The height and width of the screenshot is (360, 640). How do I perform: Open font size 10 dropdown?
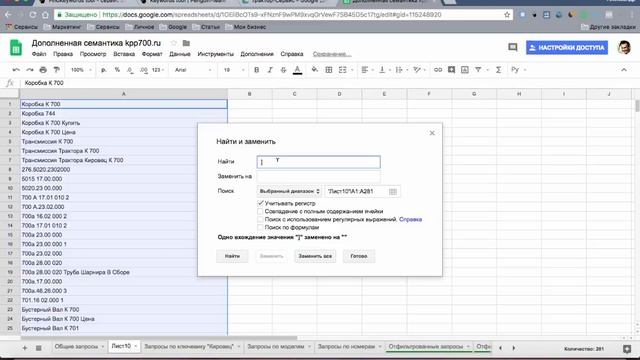click(234, 70)
